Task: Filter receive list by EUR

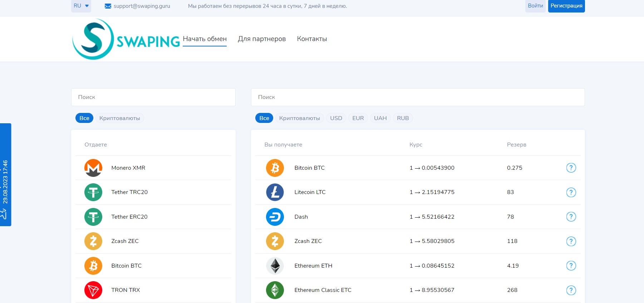Action: tap(358, 118)
